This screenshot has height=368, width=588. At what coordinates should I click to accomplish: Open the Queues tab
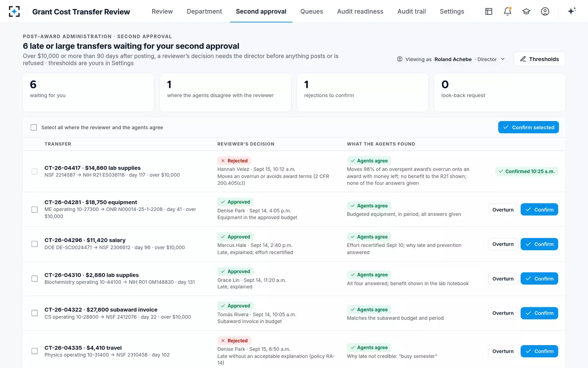point(312,11)
